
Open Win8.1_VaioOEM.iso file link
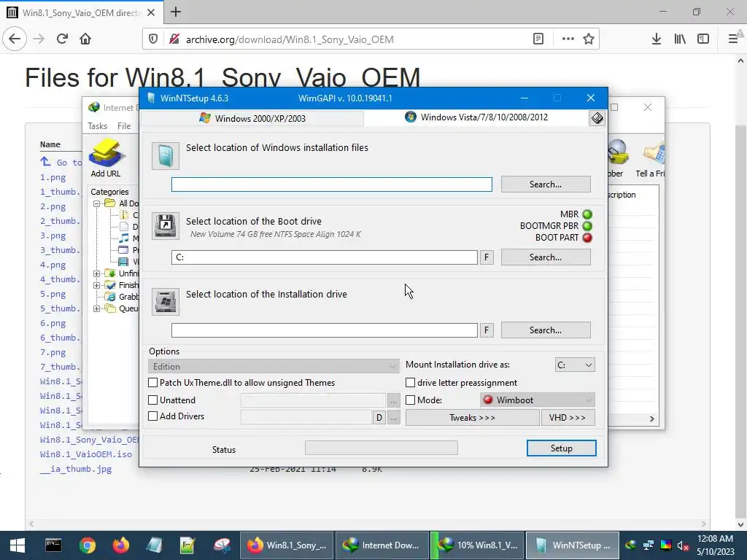click(x=86, y=454)
